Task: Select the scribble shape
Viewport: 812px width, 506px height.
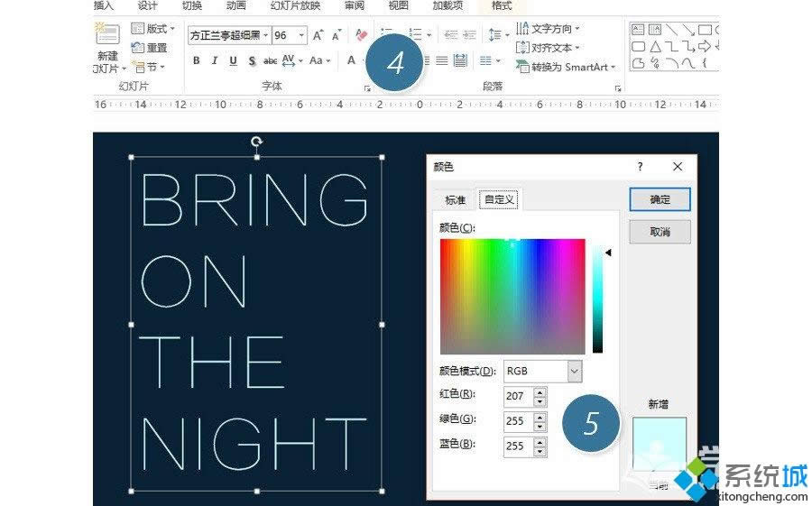Action: coord(655,63)
